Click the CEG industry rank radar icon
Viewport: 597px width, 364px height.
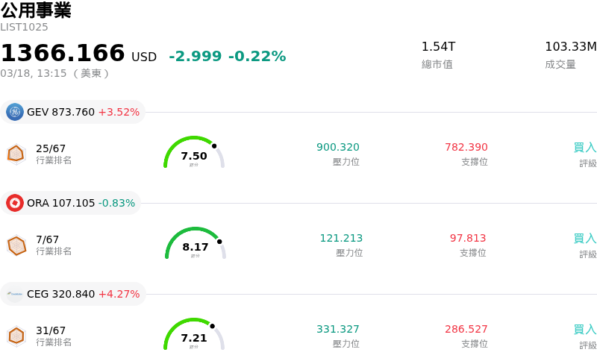[x=16, y=336]
